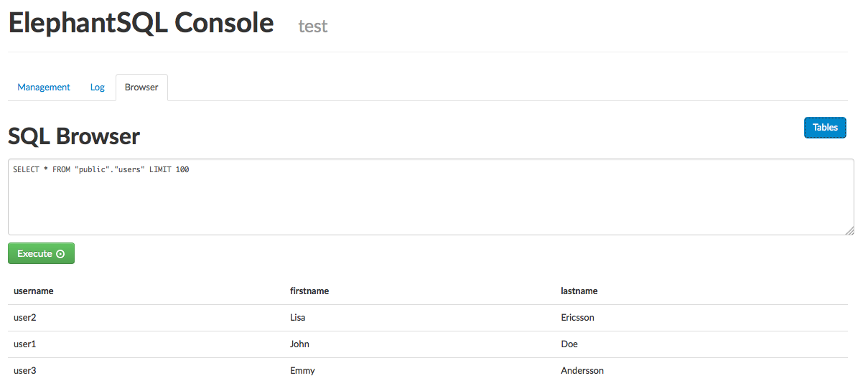Click the username column header

coord(34,291)
